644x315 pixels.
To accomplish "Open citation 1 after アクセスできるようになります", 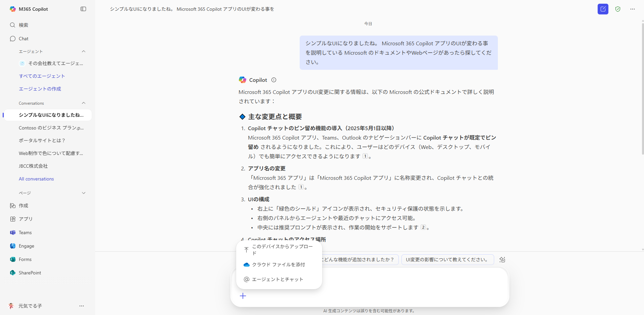I will 365,156.
